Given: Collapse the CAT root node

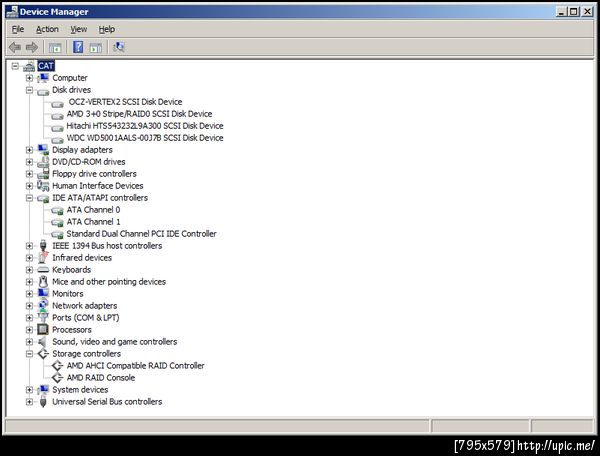Looking at the screenshot, I should click(15, 66).
